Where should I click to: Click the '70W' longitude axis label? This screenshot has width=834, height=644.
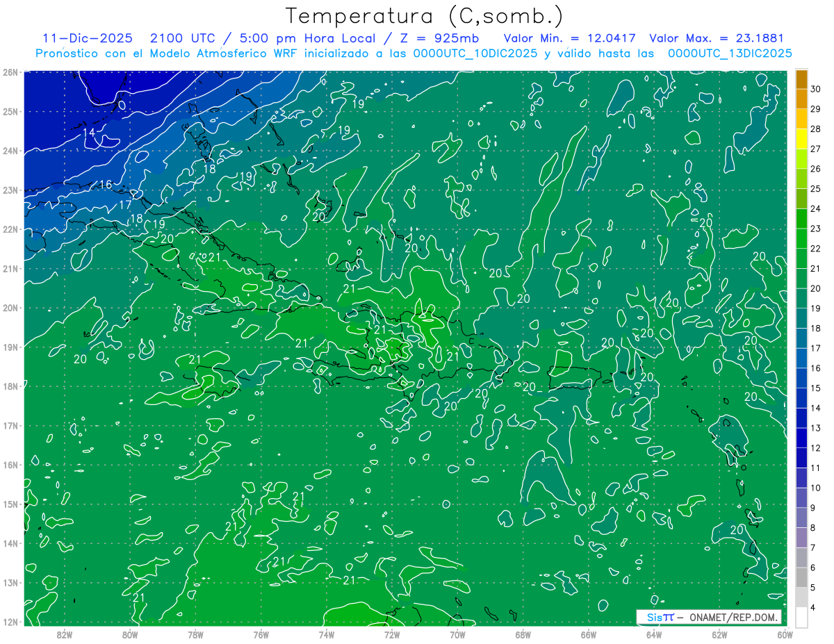[x=457, y=634]
